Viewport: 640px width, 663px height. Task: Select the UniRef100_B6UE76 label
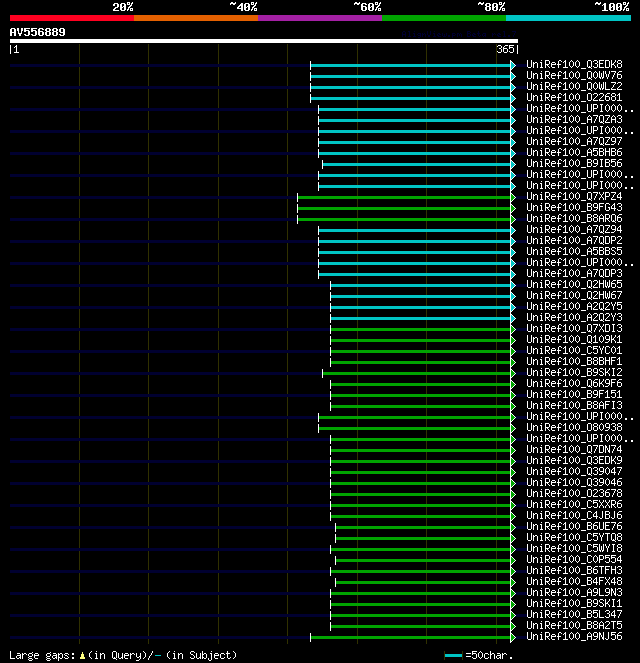coord(574,526)
